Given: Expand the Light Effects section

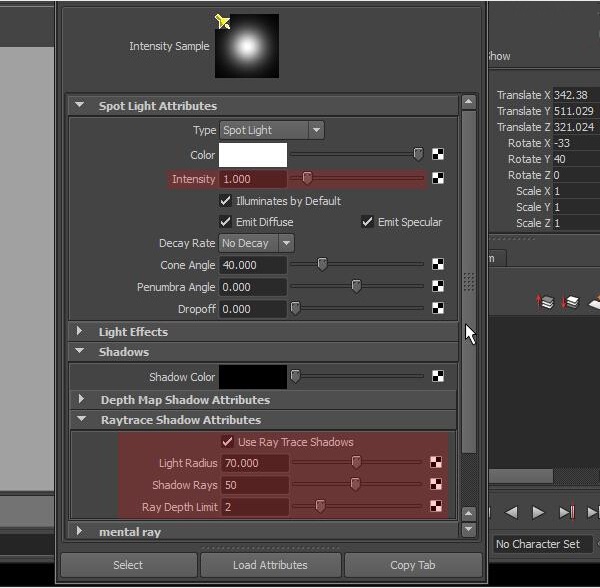Looking at the screenshot, I should coord(79,331).
